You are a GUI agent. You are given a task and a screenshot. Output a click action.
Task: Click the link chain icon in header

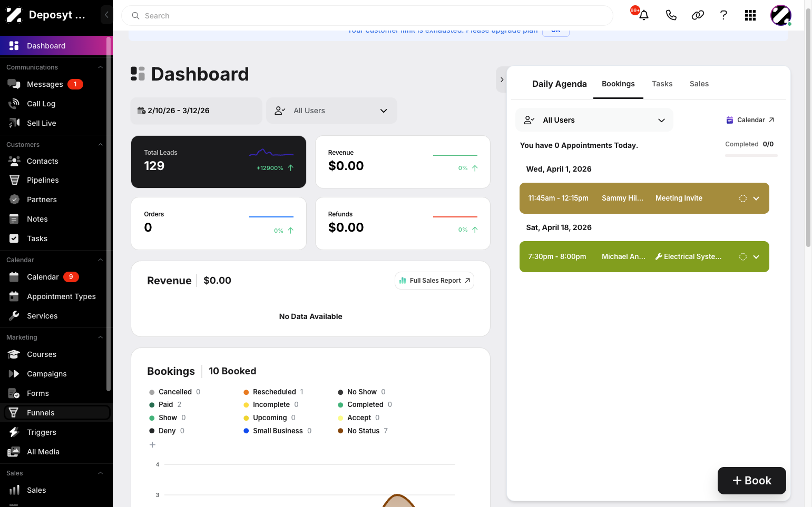(698, 15)
